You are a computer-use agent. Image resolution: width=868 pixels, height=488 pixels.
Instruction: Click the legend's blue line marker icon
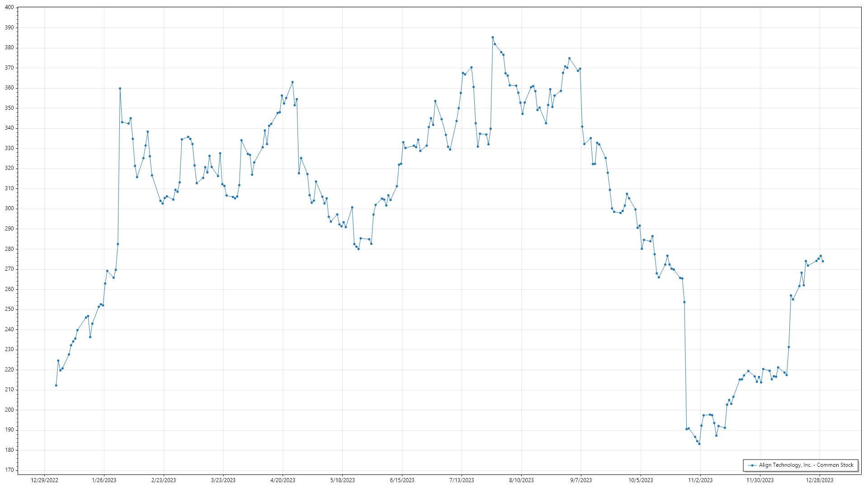click(752, 465)
